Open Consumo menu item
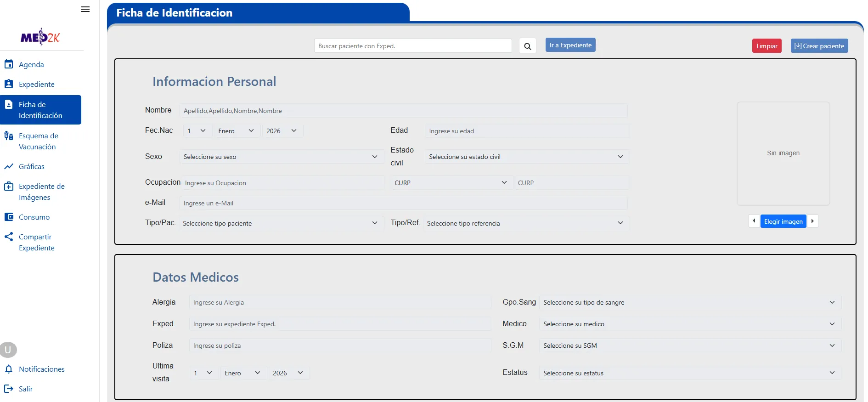 coord(34,217)
